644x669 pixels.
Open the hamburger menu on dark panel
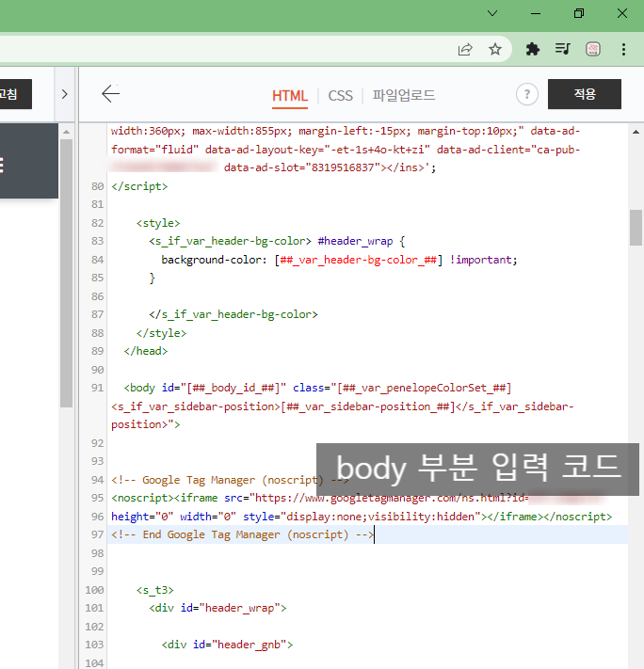2,165
